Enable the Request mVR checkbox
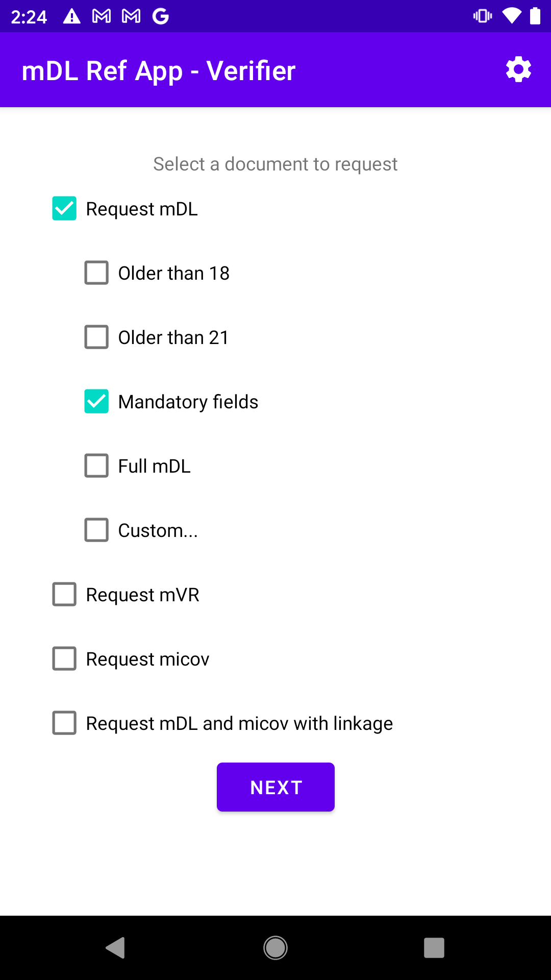Viewport: 551px width, 980px height. tap(64, 595)
